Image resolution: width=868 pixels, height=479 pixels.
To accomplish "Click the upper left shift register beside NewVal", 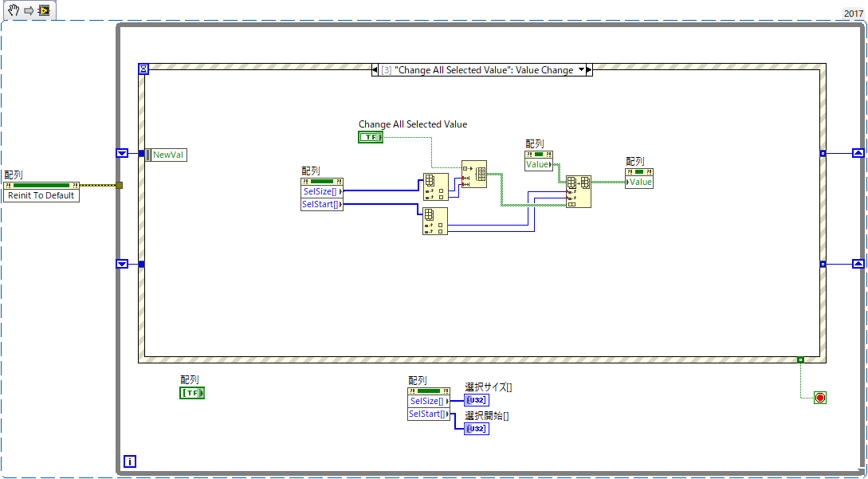I will coord(122,153).
